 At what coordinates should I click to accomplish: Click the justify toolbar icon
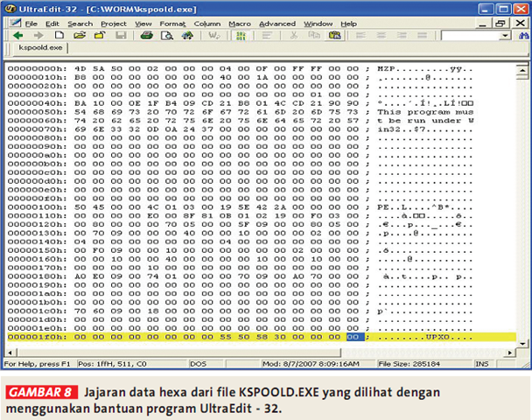pyautogui.click(x=422, y=35)
